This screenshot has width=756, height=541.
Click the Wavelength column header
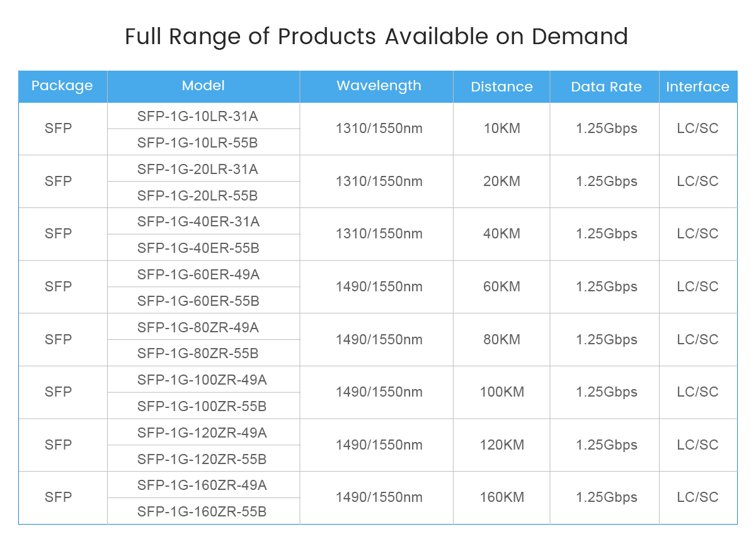[x=379, y=86]
